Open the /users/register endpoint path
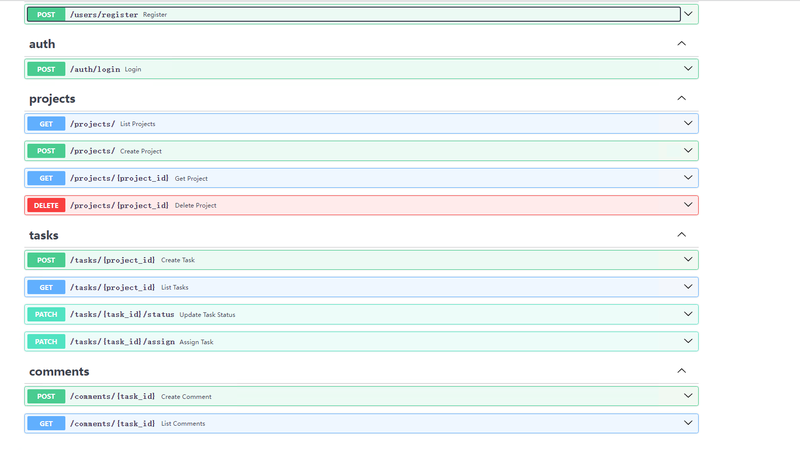This screenshot has width=800, height=450. pos(104,15)
